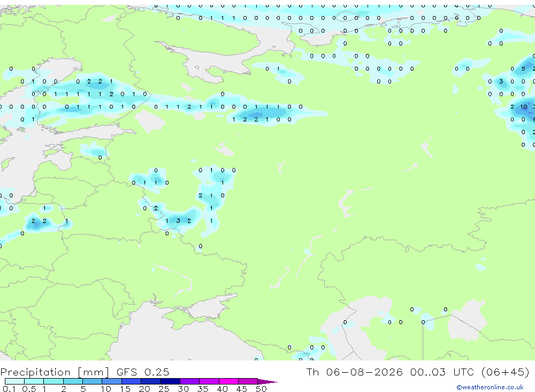Click the 1–2 mm legend color swatch

point(53,381)
